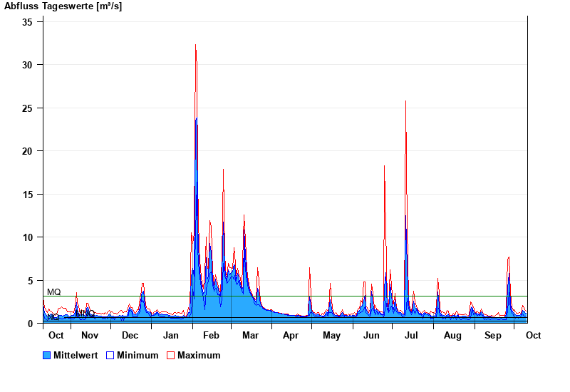Click the blue Mittelwert legend swatch
This screenshot has height=392, width=570.
tap(47, 355)
